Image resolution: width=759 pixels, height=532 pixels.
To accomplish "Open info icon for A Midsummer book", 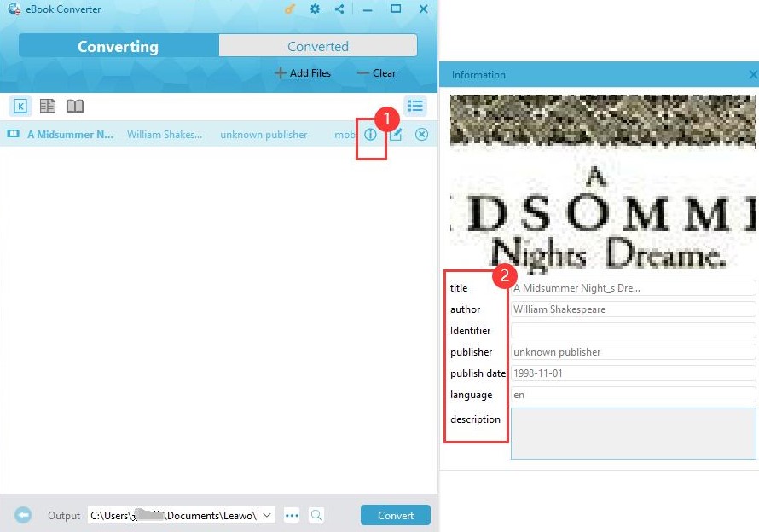I will pyautogui.click(x=370, y=135).
